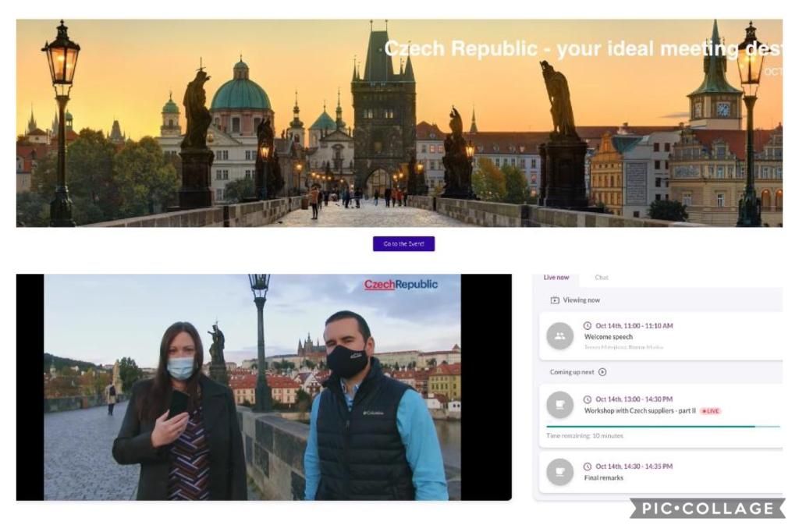Click the clock icon beside 13:00 - 14:30 PM

point(588,399)
